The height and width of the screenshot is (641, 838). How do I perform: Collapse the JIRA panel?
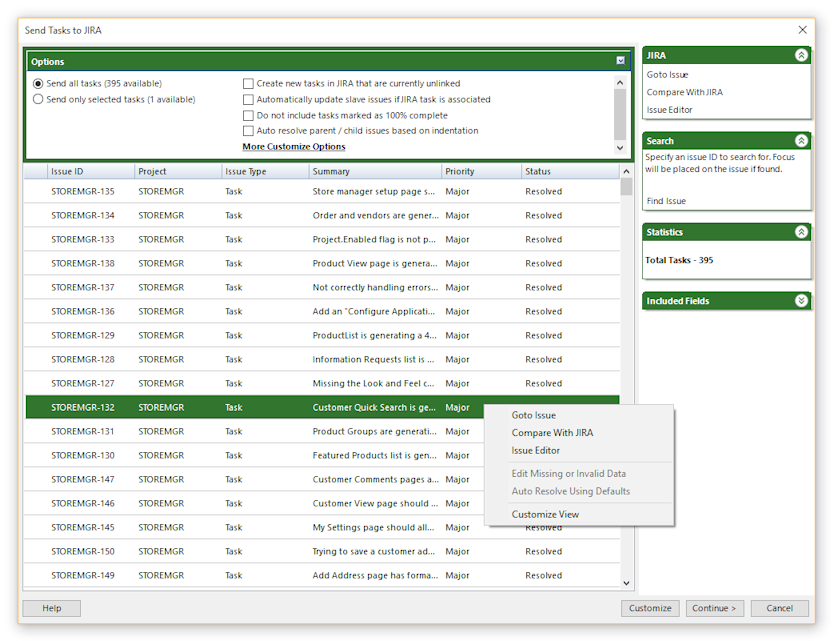tap(801, 55)
